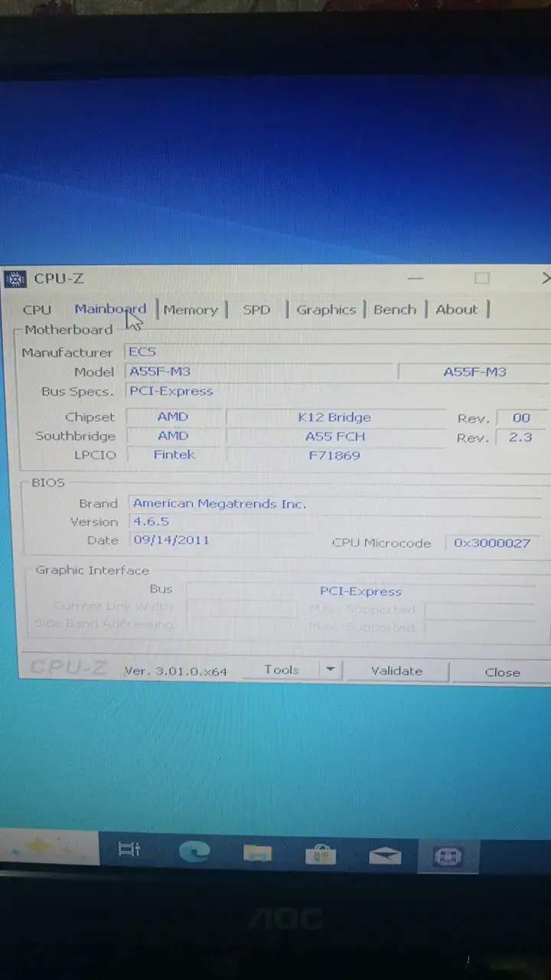The image size is (551, 980).
Task: Click the Side Band Addressing field
Action: click(x=242, y=626)
